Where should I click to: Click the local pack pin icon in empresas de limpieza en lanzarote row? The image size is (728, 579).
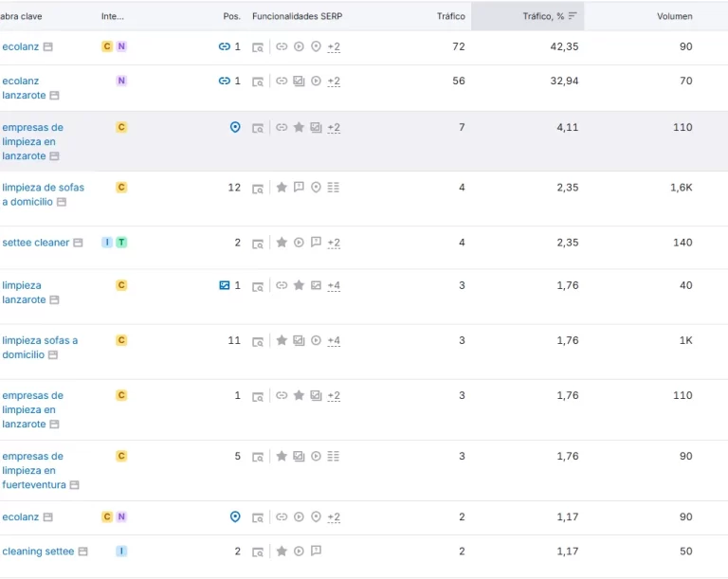tap(235, 127)
